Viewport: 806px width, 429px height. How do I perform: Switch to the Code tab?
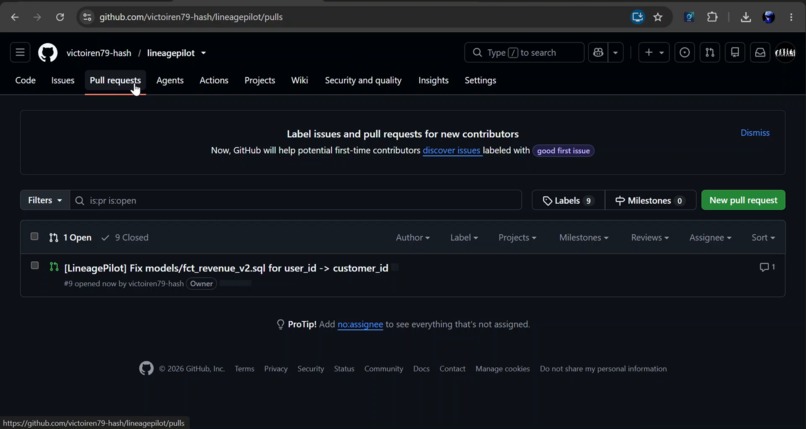tap(25, 80)
